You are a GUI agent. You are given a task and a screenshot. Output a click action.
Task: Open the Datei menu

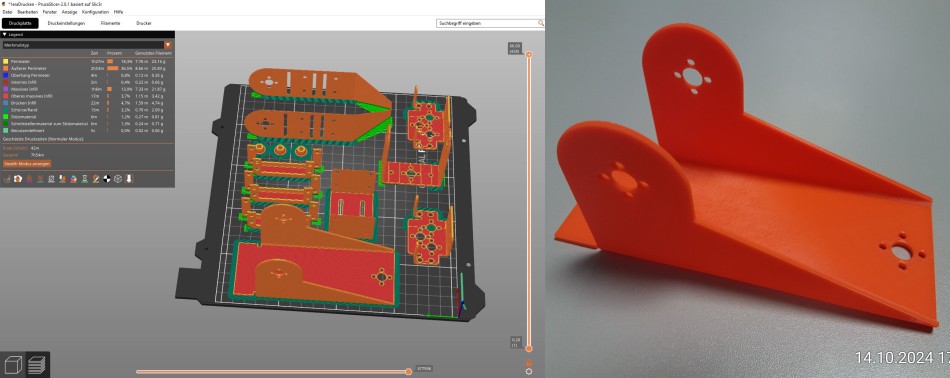point(7,12)
